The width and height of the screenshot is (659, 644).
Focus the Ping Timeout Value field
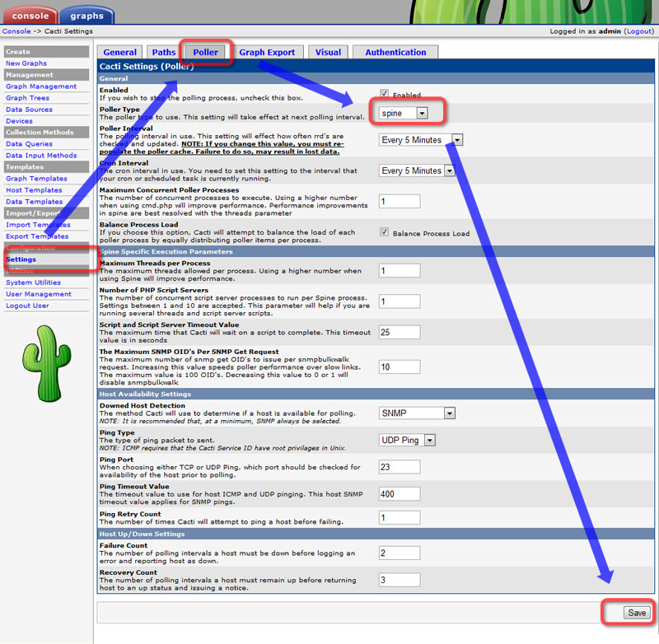pos(400,493)
